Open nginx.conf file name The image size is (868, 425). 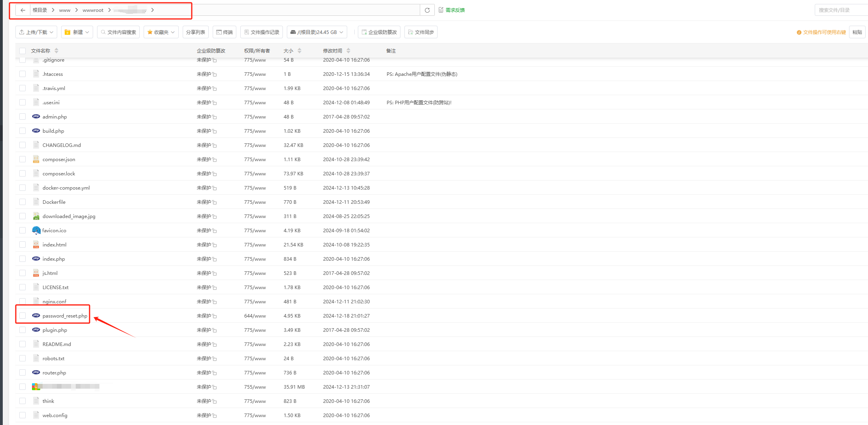(54, 301)
